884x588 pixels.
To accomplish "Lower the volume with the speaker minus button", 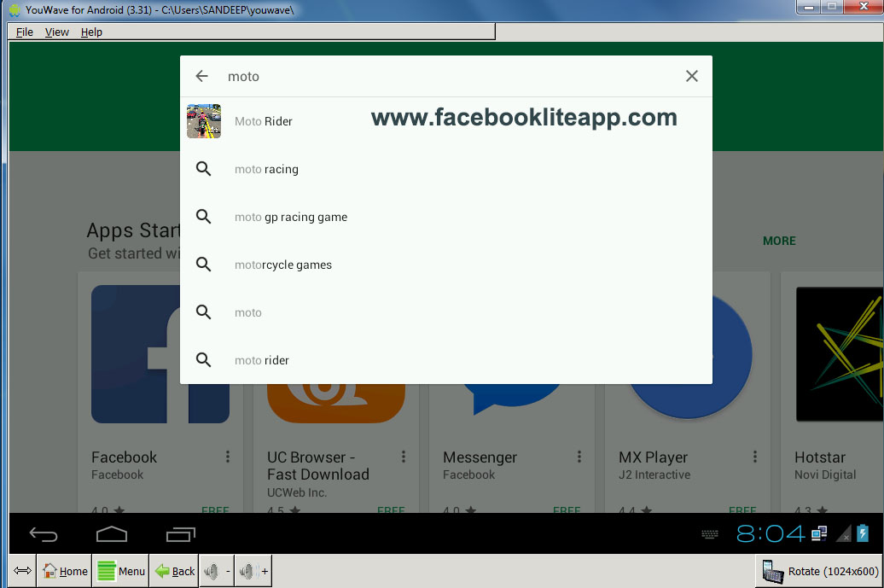I will (217, 571).
